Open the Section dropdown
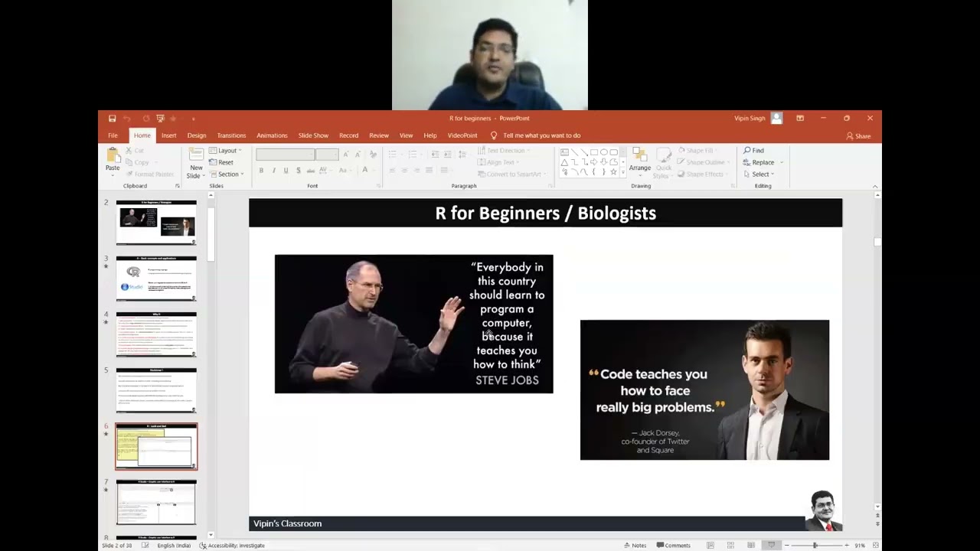 point(227,174)
